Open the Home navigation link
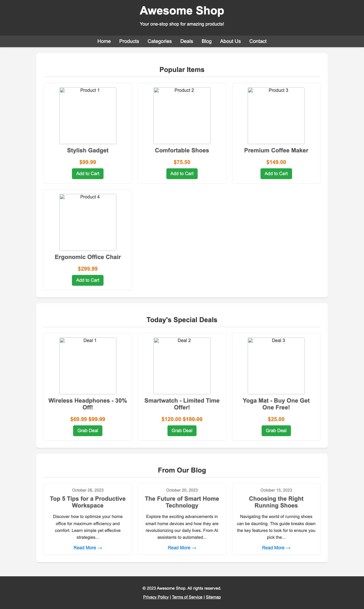Viewport: 364px width, 609px height. [104, 41]
